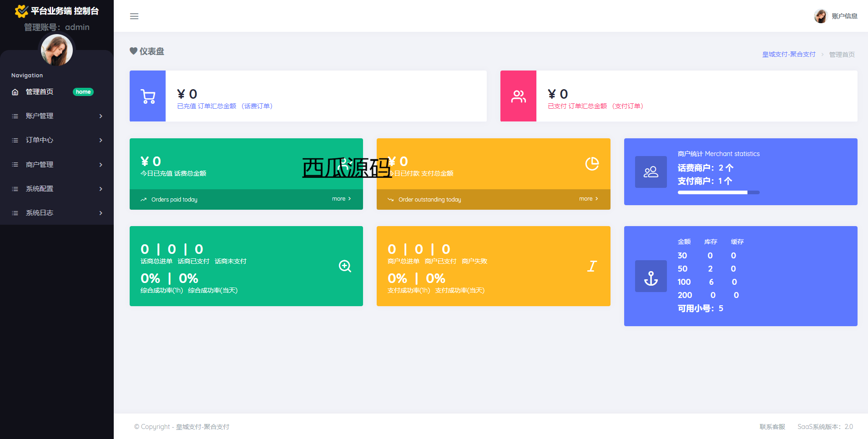Click the list icon beside 商户管理
The height and width of the screenshot is (439, 868).
tap(15, 165)
